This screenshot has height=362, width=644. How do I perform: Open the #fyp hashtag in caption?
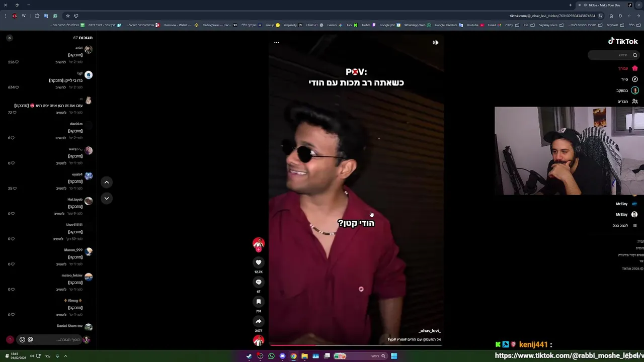392,339
